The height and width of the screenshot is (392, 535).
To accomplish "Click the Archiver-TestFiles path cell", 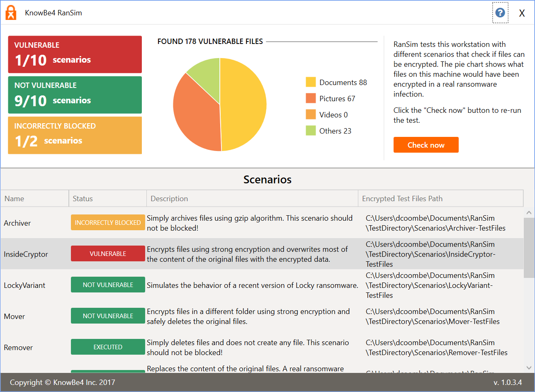I will click(x=435, y=223).
